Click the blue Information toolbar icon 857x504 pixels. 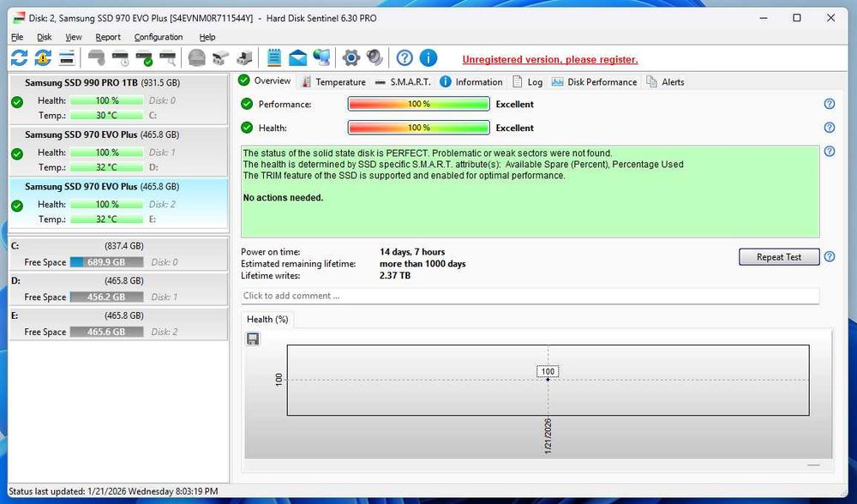[428, 58]
